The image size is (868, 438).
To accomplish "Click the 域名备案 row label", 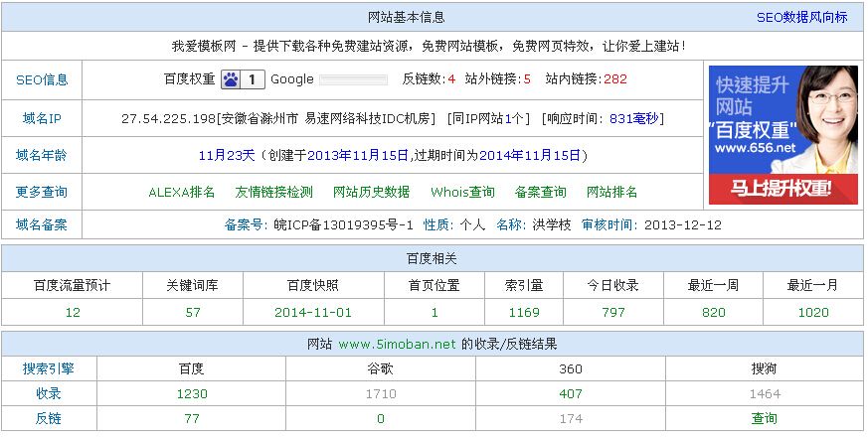I will coord(42,224).
